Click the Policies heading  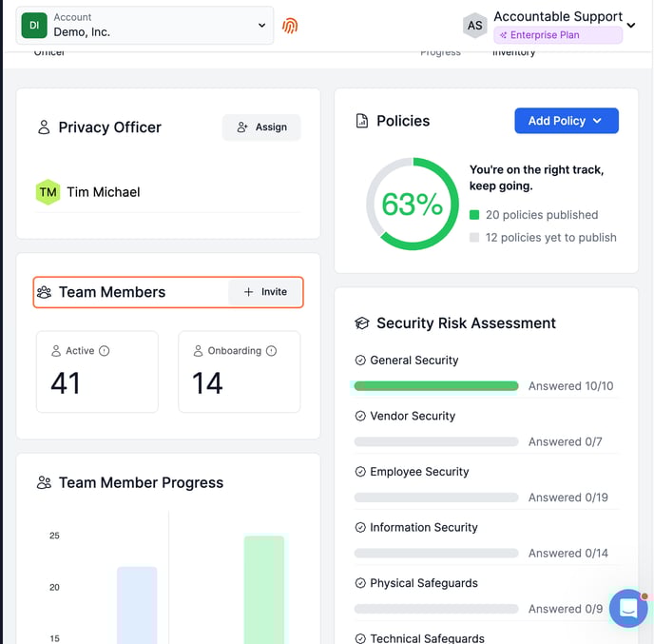click(x=403, y=121)
